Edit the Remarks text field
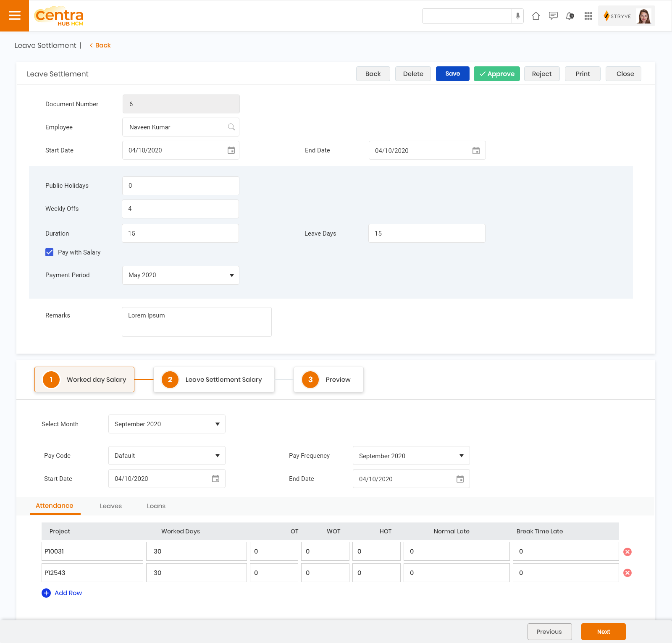 point(197,321)
